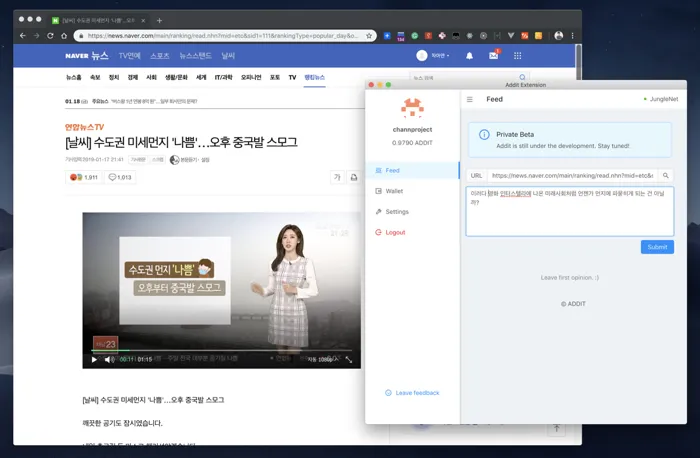Viewport: 700px width, 458px height.
Task: Click the 0.9790 ADDIT balance
Action: coord(412,143)
